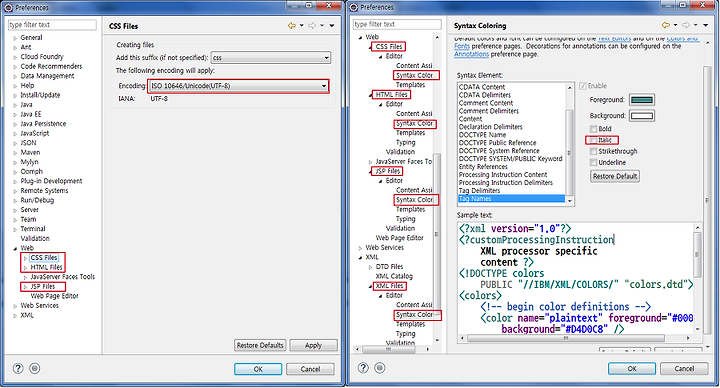Select XML Catalog tree item
The image size is (720, 388).
tap(394, 276)
